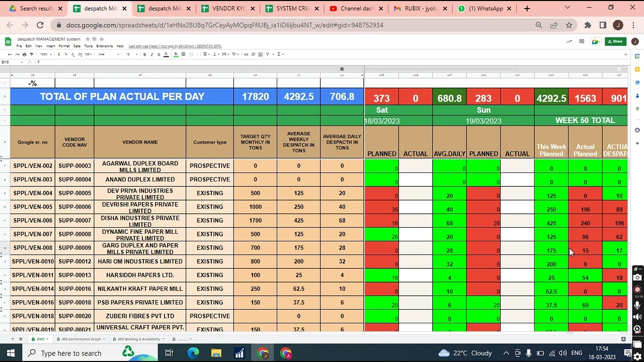Click the Undo icon in the Sheets toolbar
Image resolution: width=644 pixels, height=362 pixels.
click(x=10, y=54)
